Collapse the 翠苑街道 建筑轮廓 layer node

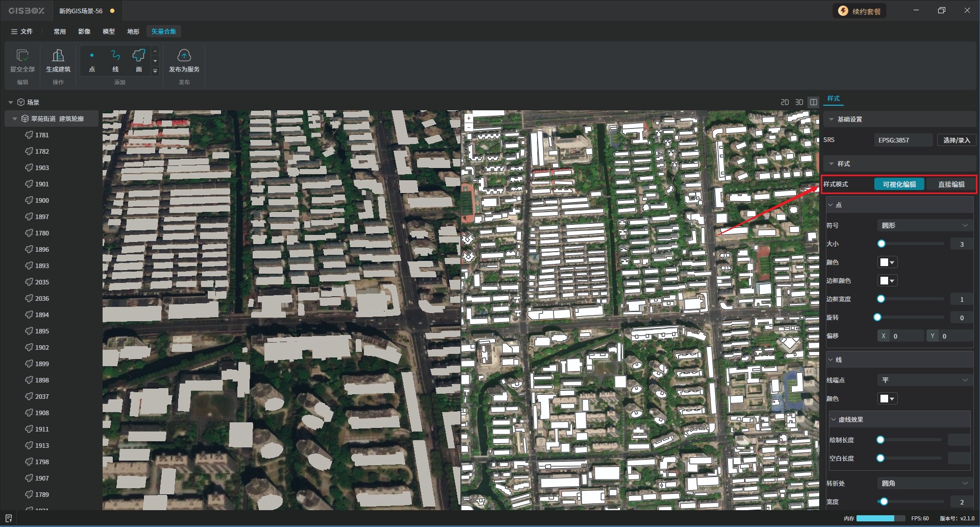pos(15,118)
